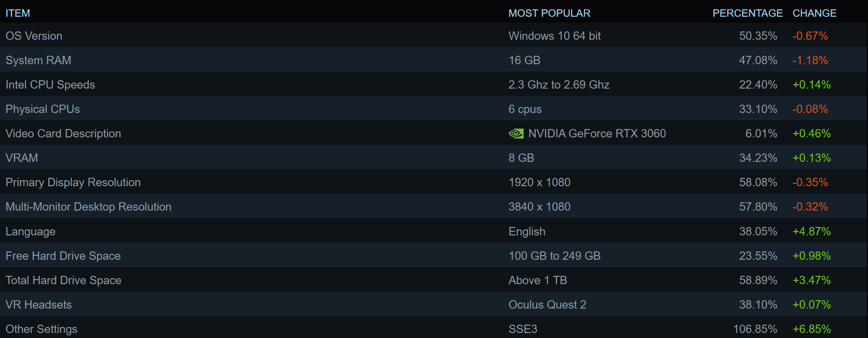Click the MOST POPULAR column header
Screen dimensions: 868x338
point(549,13)
